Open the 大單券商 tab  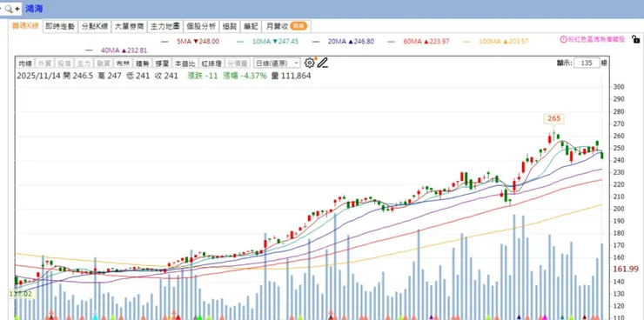pyautogui.click(x=129, y=27)
